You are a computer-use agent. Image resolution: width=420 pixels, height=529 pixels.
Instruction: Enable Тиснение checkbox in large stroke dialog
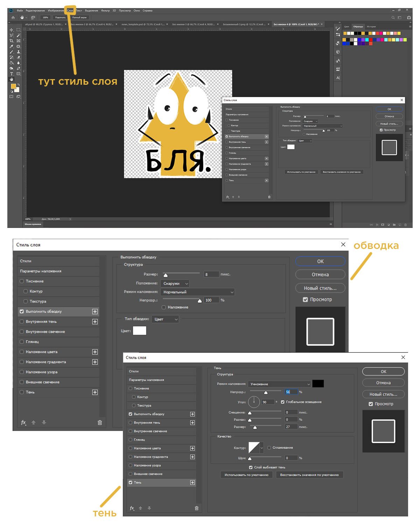[x=22, y=281]
